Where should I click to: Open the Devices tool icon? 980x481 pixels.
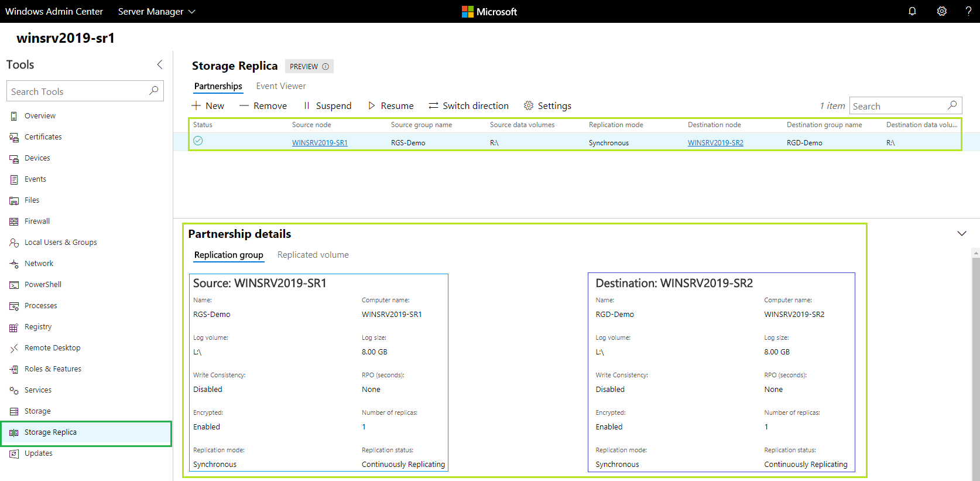click(x=14, y=158)
